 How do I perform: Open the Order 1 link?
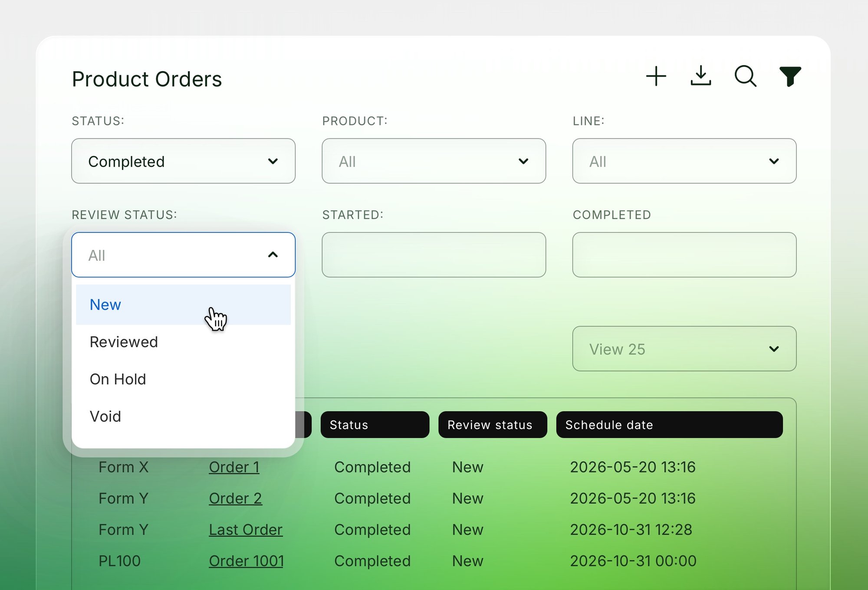234,467
